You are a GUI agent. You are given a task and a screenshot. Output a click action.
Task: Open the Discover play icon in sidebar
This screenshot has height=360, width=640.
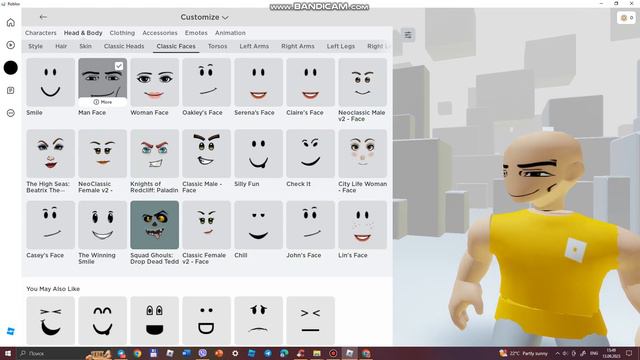(x=11, y=45)
